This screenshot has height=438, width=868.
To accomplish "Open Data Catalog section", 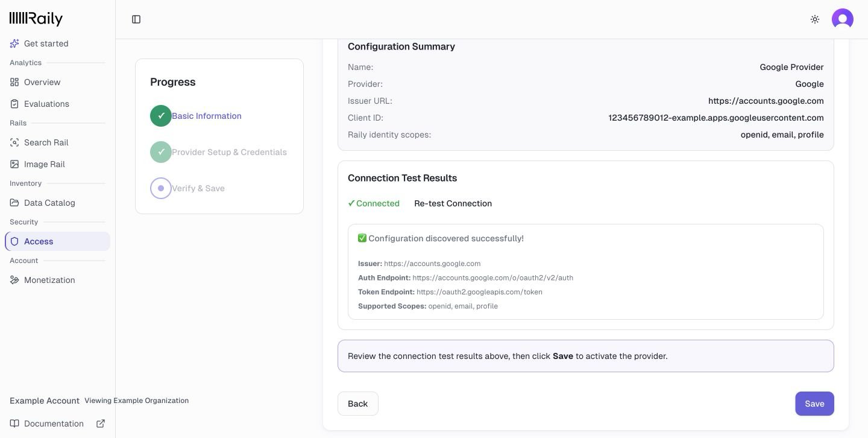I will (57, 203).
